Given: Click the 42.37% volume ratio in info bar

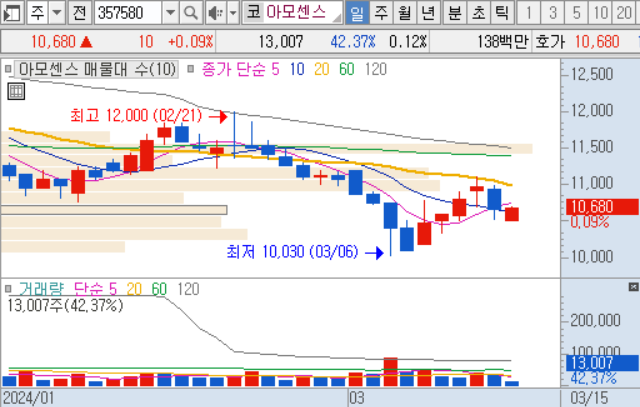Looking at the screenshot, I should click(353, 42).
